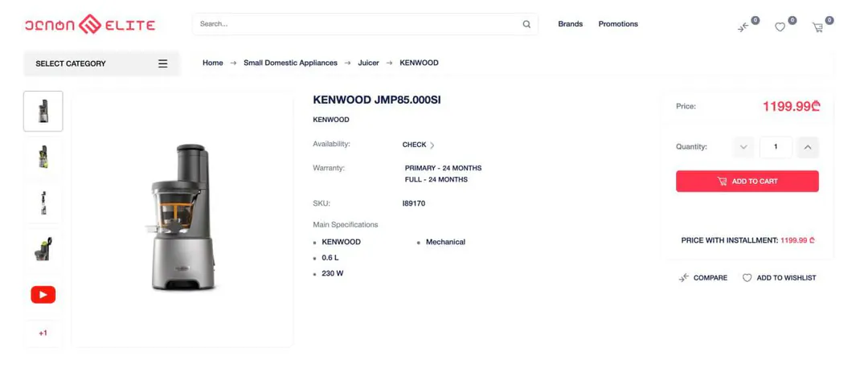Open the compare list header icon
Image resolution: width=868 pixels, height=368 pixels.
click(x=743, y=27)
